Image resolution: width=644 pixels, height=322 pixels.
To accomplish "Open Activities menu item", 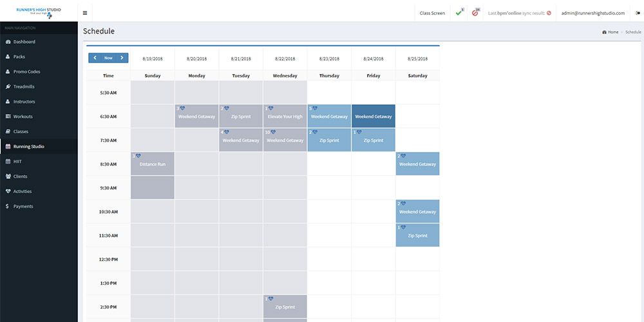I will point(39,191).
